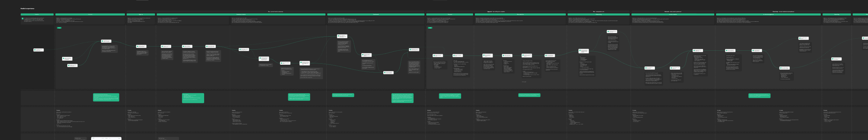Select the Reporting phase header bar
Screen dimensions: 868x140
837,15
